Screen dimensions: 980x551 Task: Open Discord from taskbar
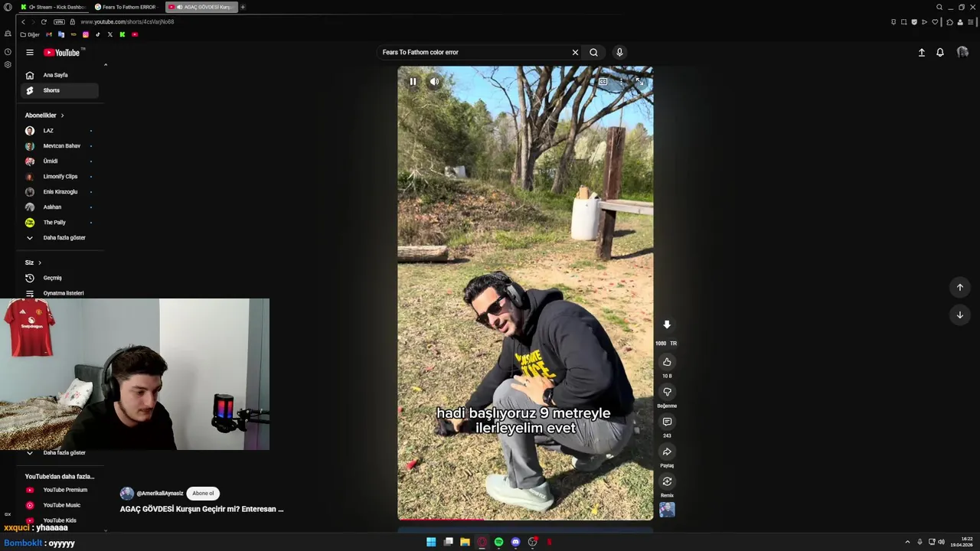[x=515, y=542]
